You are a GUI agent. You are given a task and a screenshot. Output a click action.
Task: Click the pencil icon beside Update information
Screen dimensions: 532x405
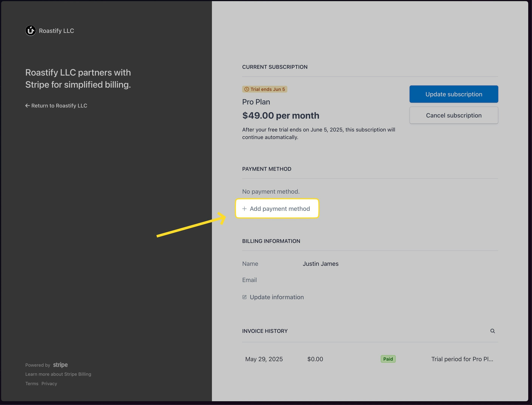[244, 297]
